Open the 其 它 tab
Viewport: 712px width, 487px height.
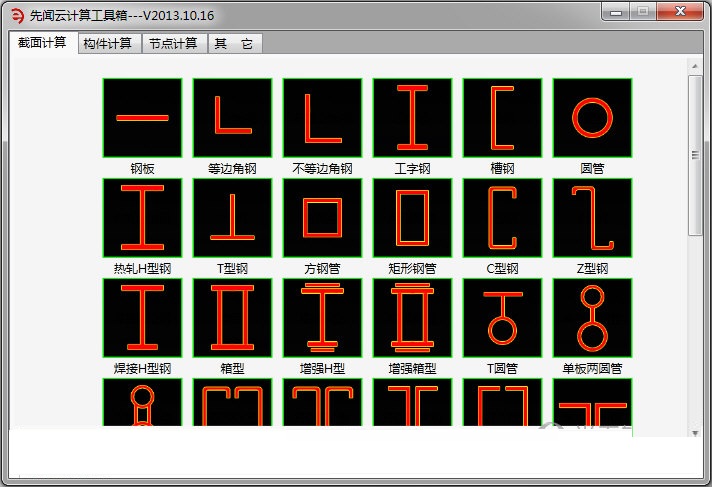click(x=234, y=44)
